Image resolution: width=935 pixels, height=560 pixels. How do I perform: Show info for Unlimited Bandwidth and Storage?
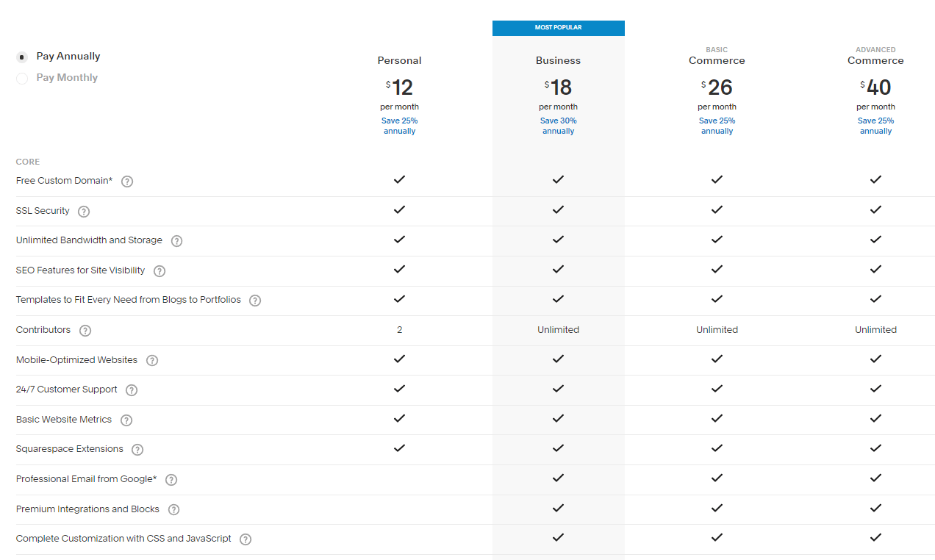176,241
